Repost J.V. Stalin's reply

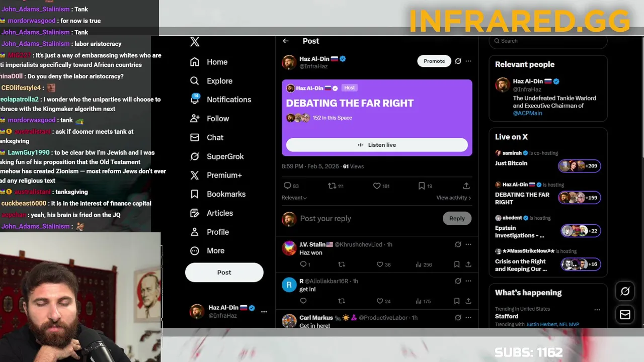click(x=342, y=264)
